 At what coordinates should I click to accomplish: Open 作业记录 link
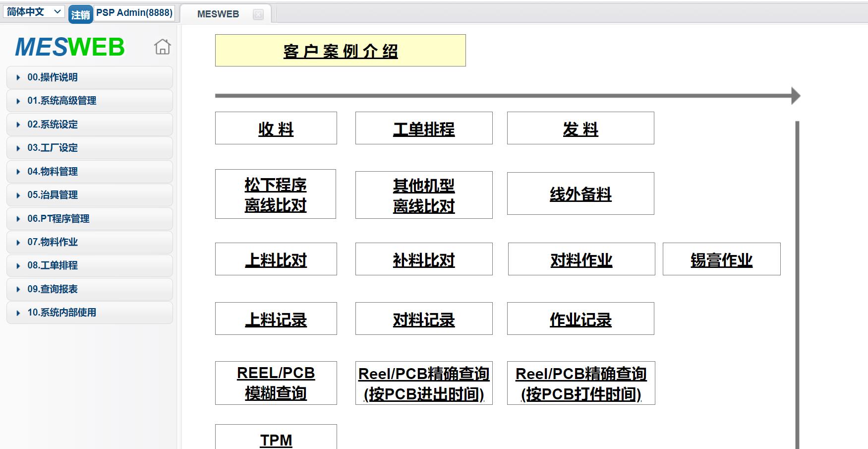[x=580, y=319]
